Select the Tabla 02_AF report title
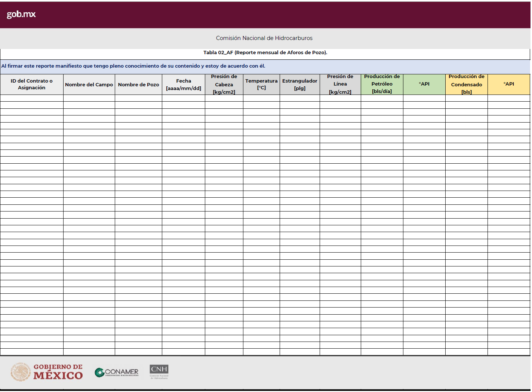532x392 pixels. tap(265, 53)
